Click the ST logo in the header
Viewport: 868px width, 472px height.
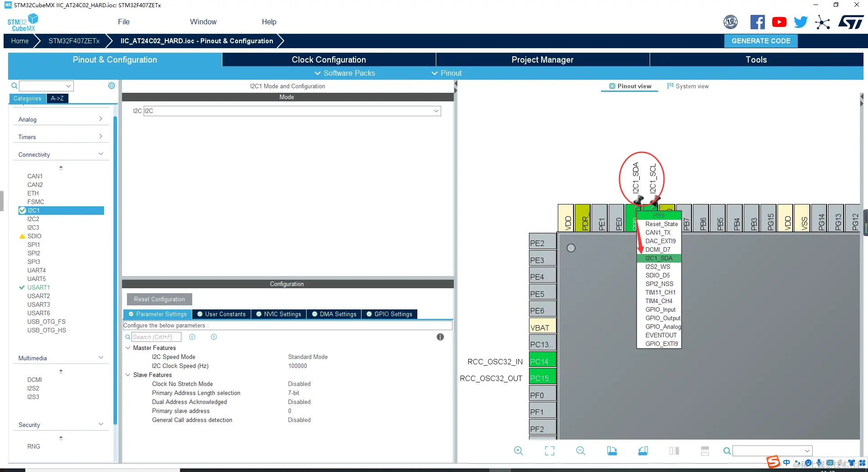point(851,22)
